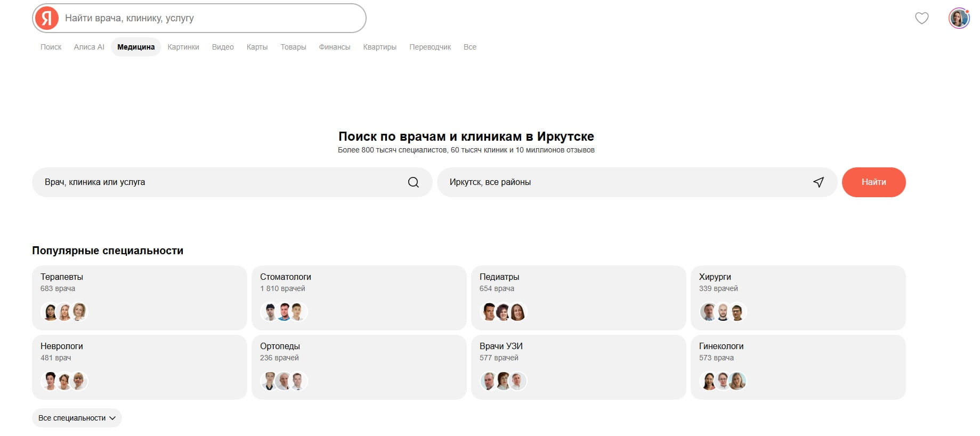Click the red Найти button
980x436 pixels.
pos(874,182)
